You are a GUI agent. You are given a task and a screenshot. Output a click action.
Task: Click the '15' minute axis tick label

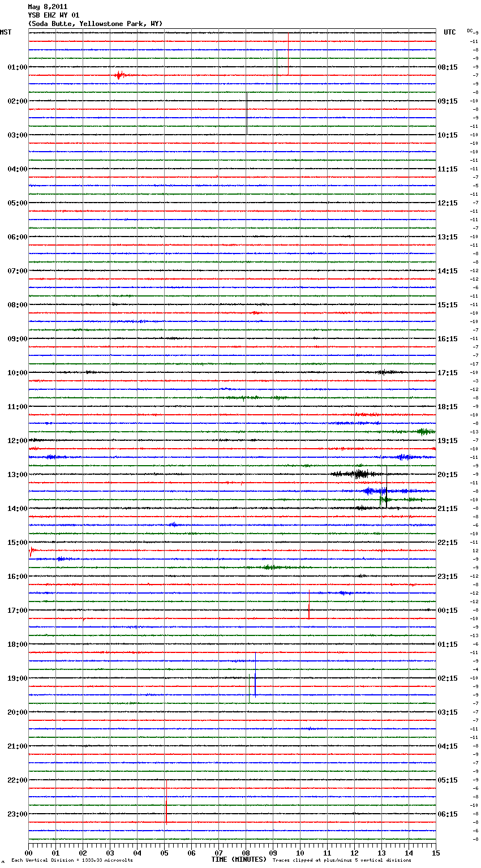435,852
